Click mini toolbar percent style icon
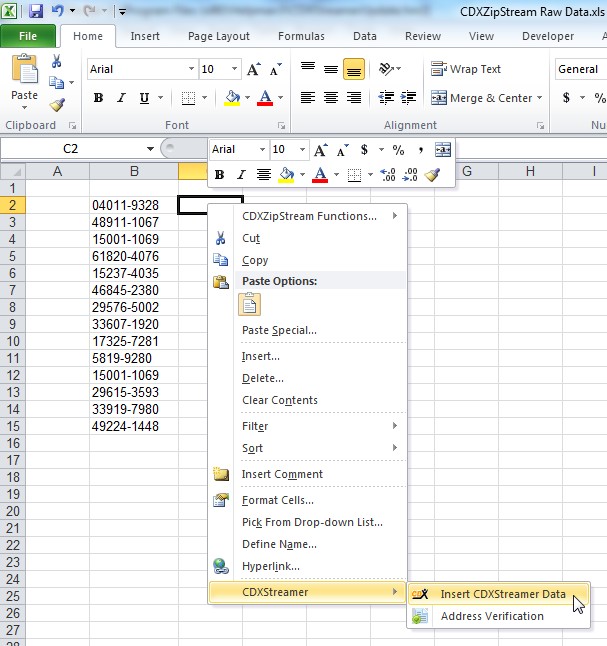Image resolution: width=607 pixels, height=646 pixels. (x=398, y=150)
